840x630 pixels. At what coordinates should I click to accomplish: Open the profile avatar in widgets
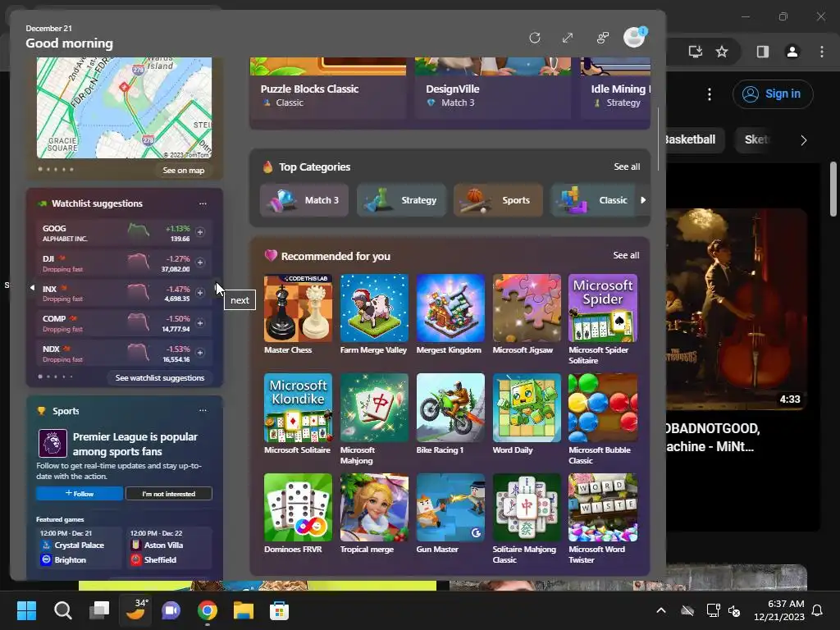[634, 38]
